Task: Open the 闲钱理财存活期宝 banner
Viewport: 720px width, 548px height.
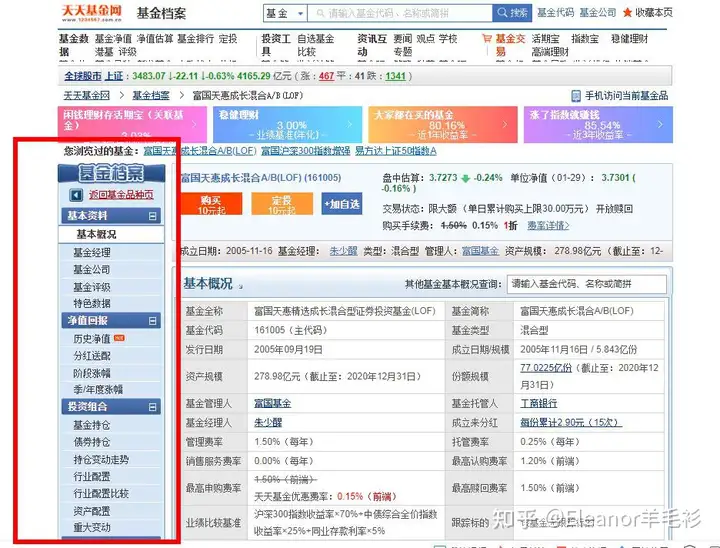Action: pos(132,123)
